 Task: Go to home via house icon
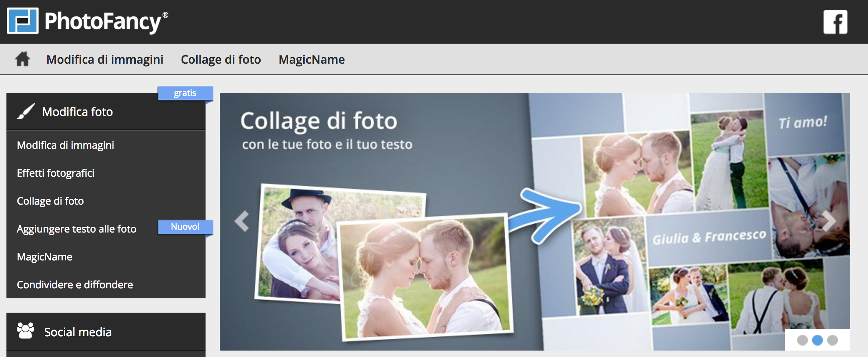coord(23,59)
